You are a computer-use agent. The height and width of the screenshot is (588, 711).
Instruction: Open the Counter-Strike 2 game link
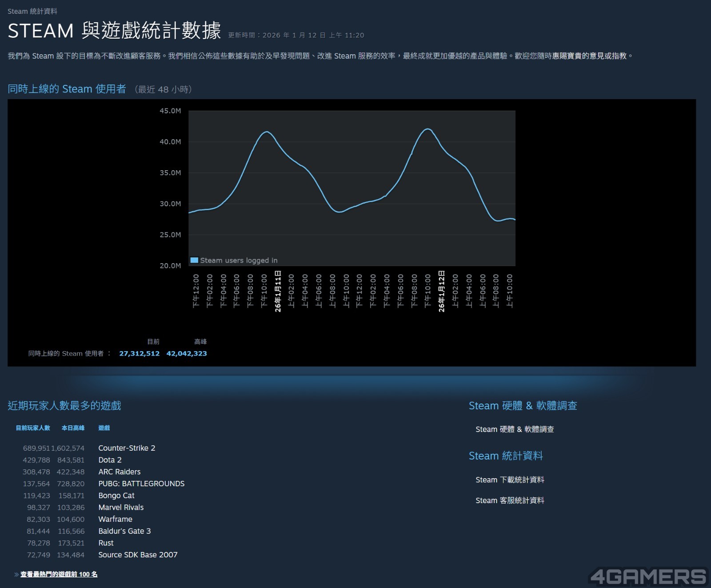tap(127, 448)
